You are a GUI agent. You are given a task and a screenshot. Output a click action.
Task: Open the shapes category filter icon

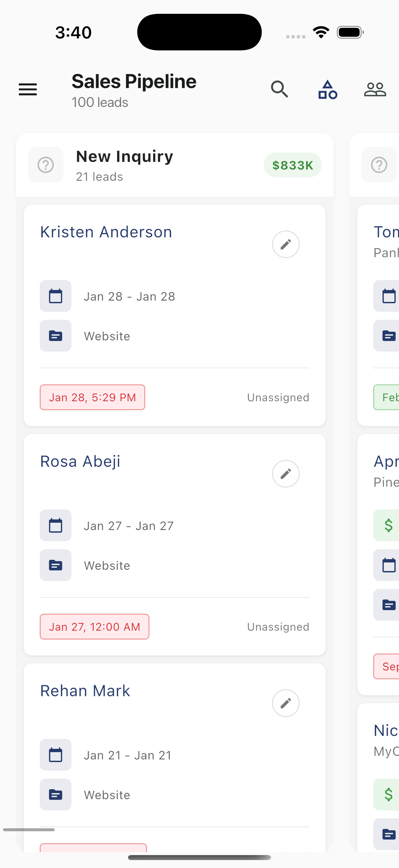pos(328,89)
